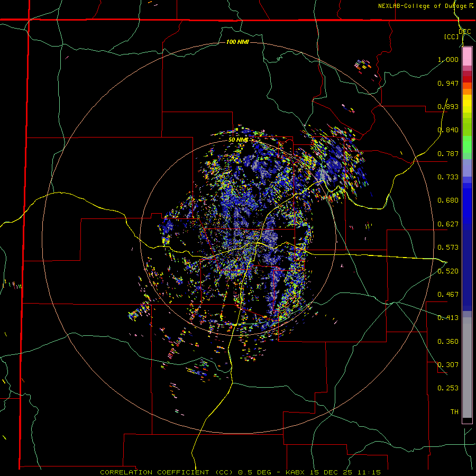476x476 pixels.
Task: Click the 0.573 scale value
Action: 448,248
